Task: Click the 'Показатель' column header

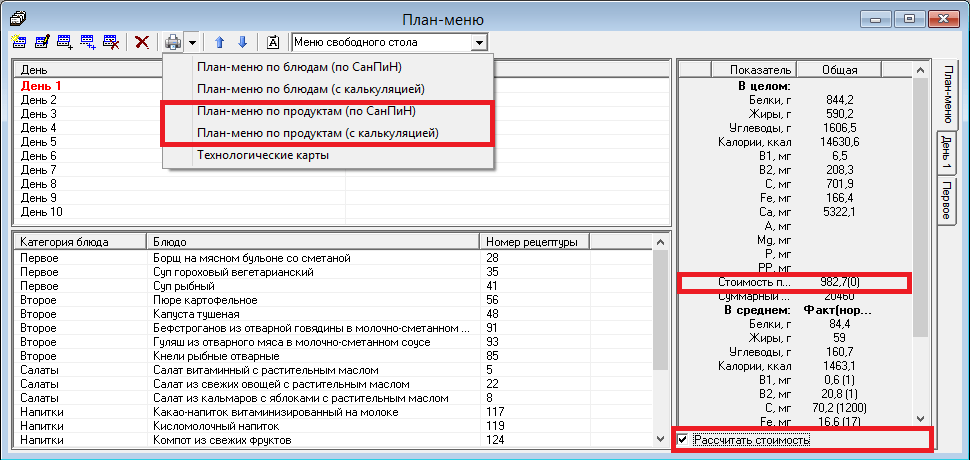Action: click(754, 70)
